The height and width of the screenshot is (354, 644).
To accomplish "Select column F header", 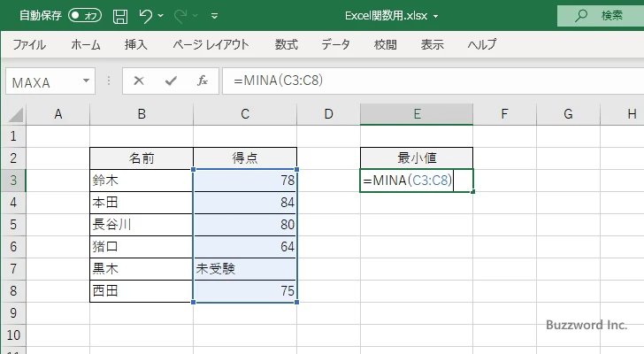I will click(505, 114).
